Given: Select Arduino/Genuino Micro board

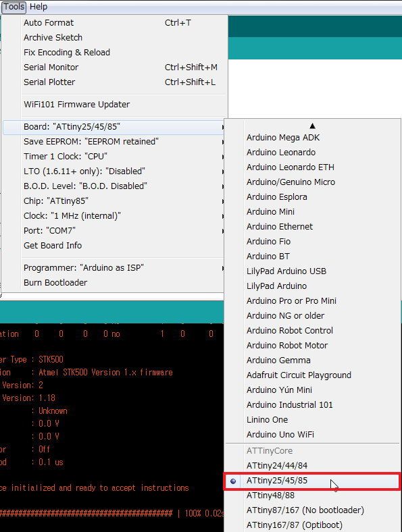Looking at the screenshot, I should pyautogui.click(x=313, y=182).
